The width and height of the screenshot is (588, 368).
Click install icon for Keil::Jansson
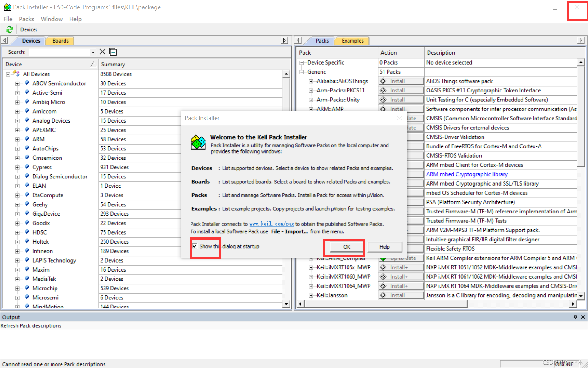click(384, 295)
